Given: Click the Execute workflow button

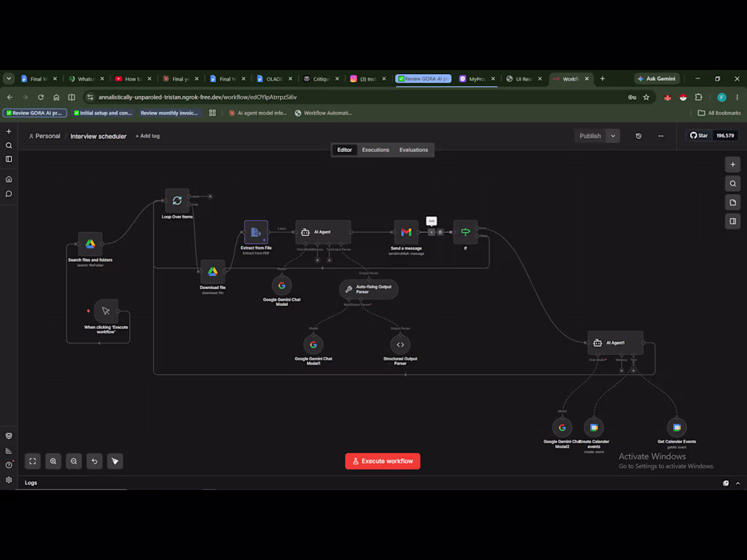Looking at the screenshot, I should (x=382, y=461).
